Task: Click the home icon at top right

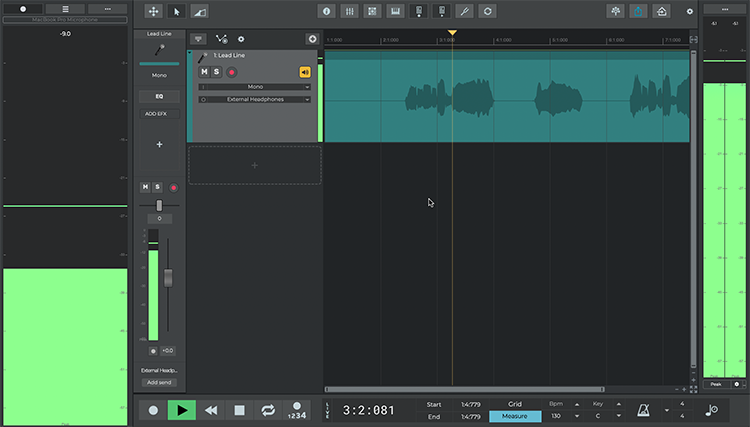Action: [661, 11]
